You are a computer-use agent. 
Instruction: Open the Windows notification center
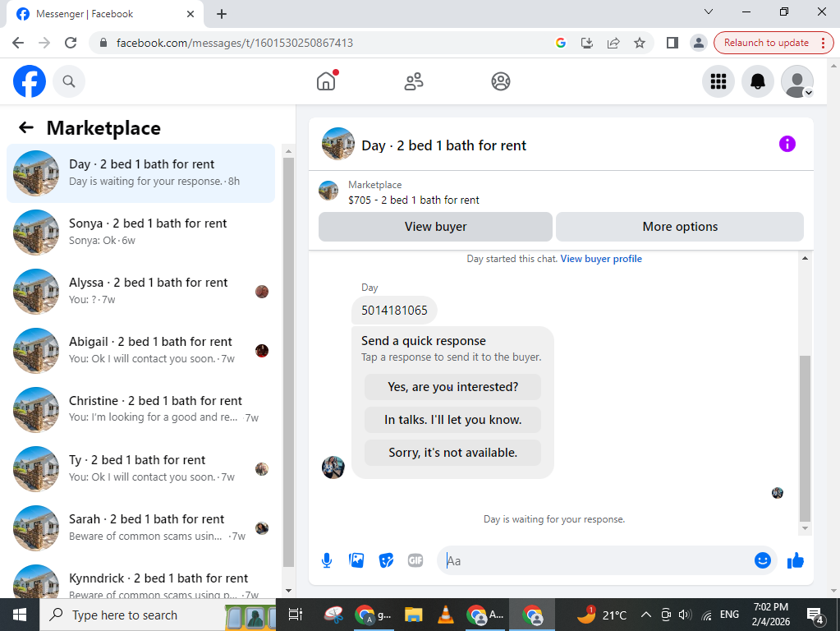coord(815,615)
